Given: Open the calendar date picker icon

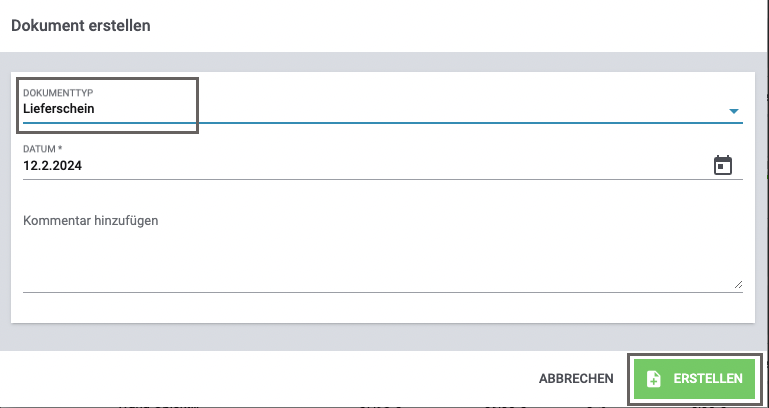Looking at the screenshot, I should [x=723, y=166].
